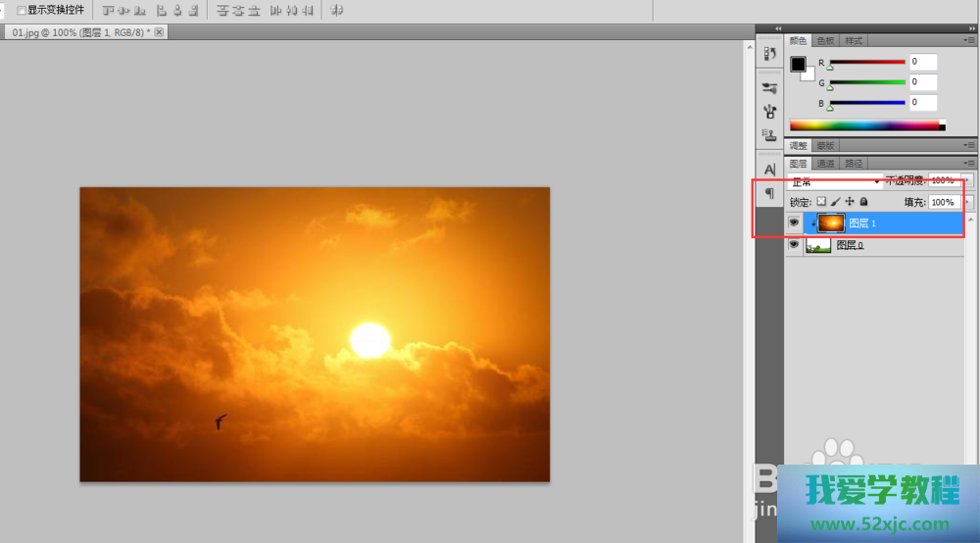The width and height of the screenshot is (980, 543).
Task: Click the lock all padlock icon
Action: [x=863, y=202]
